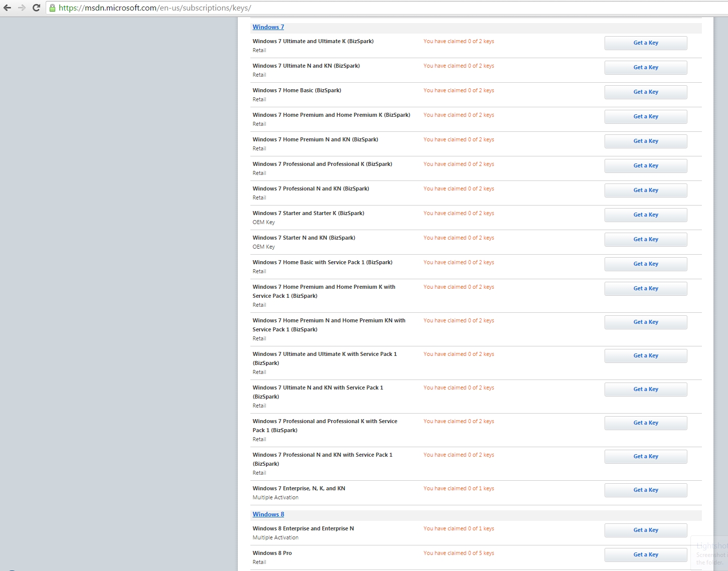Click the browser back arrow

[x=7, y=8]
